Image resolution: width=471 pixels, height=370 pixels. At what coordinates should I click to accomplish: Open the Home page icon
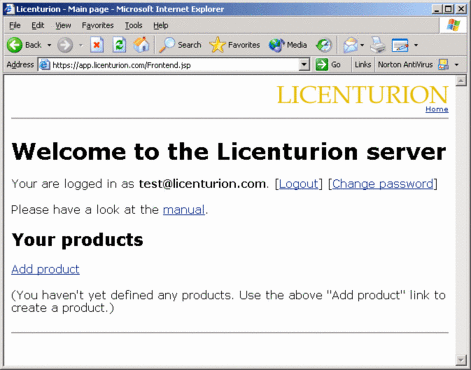pyautogui.click(x=141, y=45)
